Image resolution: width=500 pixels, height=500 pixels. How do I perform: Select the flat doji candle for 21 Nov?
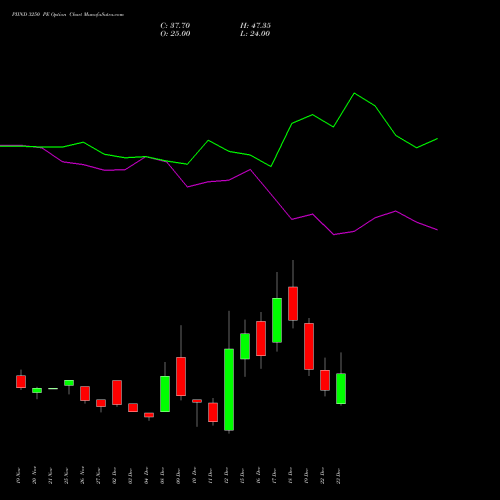coord(53,389)
